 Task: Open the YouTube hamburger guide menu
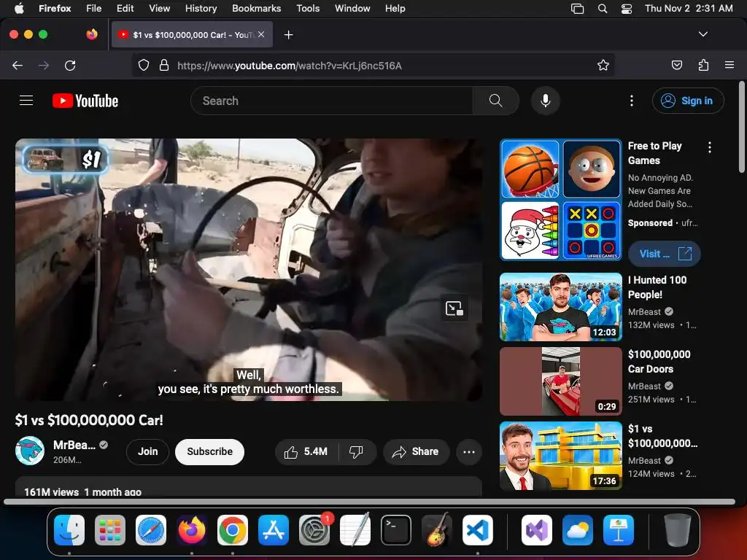point(26,101)
